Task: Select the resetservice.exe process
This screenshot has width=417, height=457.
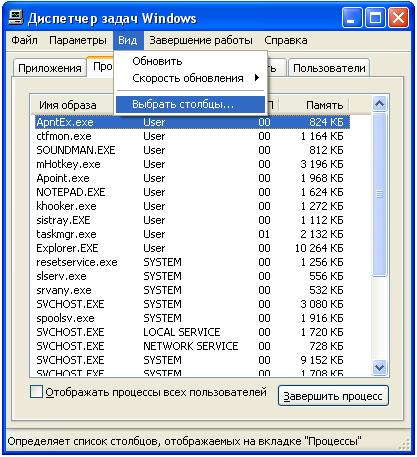Action: [x=192, y=262]
